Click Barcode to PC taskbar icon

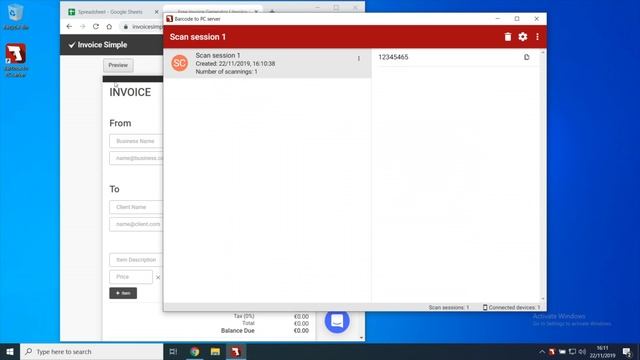tap(236, 351)
